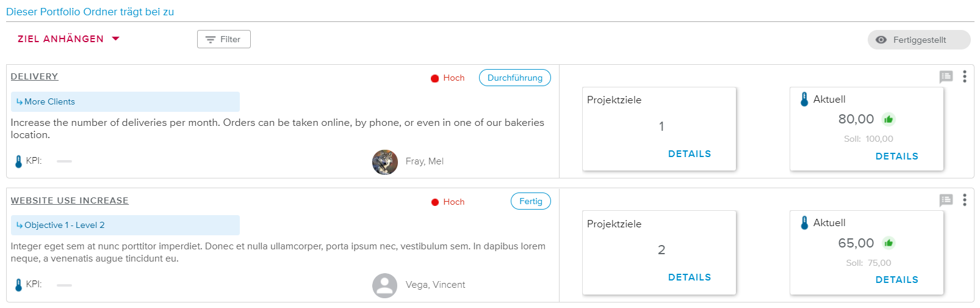Expand the Ziel anhängen dropdown
This screenshot has width=980, height=308.
click(x=68, y=39)
